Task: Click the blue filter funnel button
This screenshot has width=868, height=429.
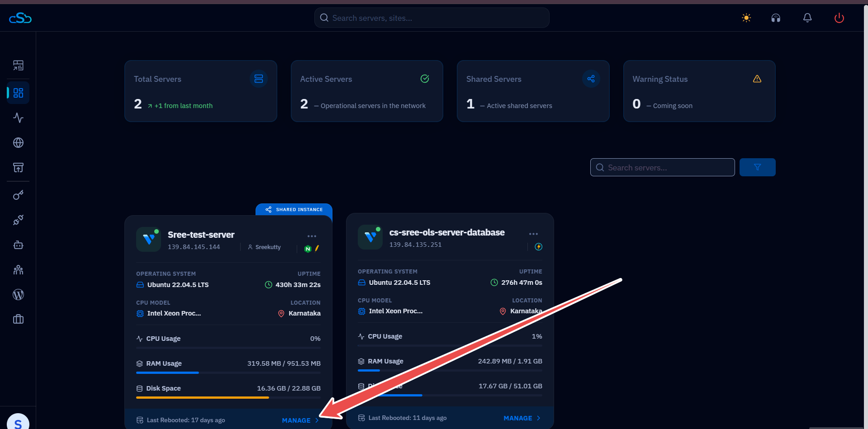Action: (x=757, y=167)
